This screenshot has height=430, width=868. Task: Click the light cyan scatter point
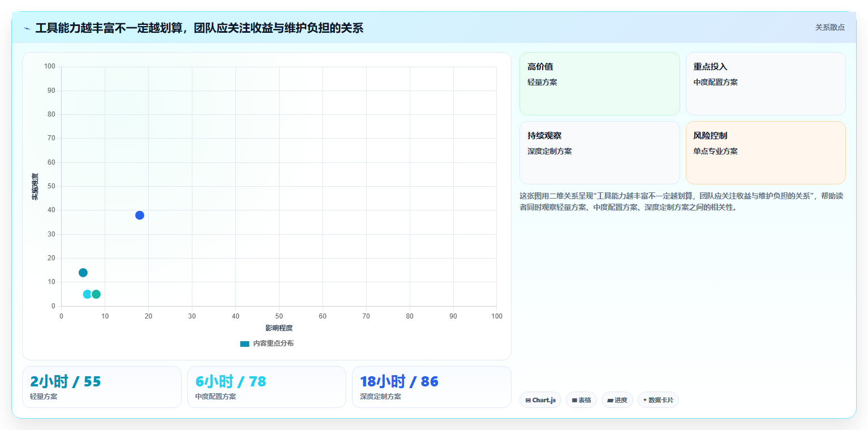pyautogui.click(x=87, y=294)
